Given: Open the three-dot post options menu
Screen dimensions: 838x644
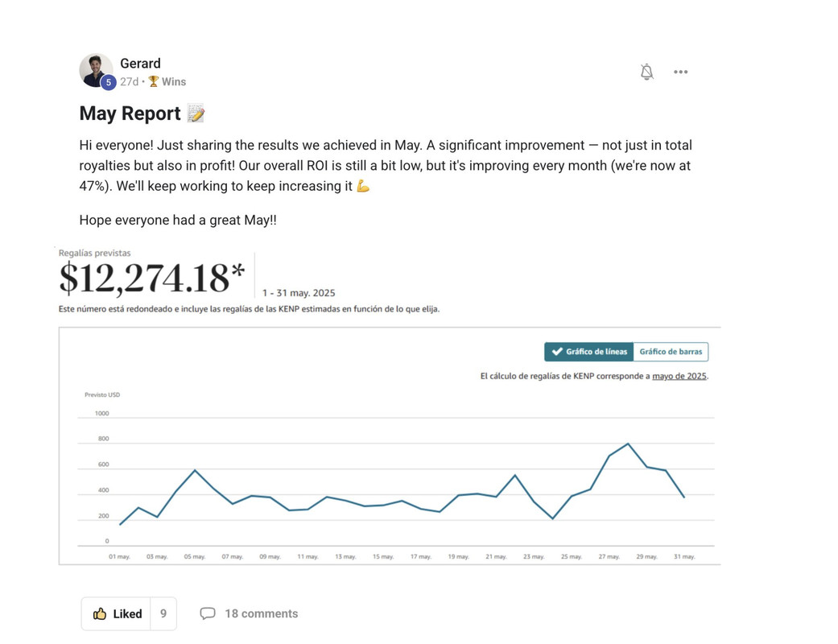Looking at the screenshot, I should [x=680, y=72].
